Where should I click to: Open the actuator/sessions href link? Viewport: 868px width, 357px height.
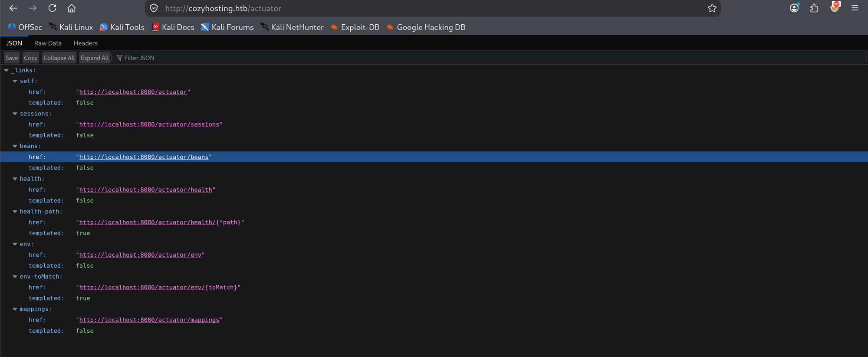149,124
